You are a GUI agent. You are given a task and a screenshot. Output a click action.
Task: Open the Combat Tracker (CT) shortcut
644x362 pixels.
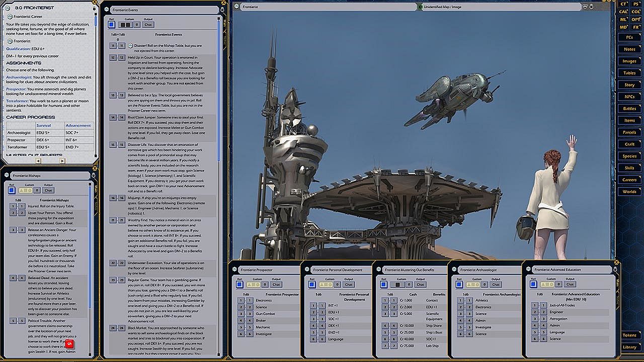(624, 4)
